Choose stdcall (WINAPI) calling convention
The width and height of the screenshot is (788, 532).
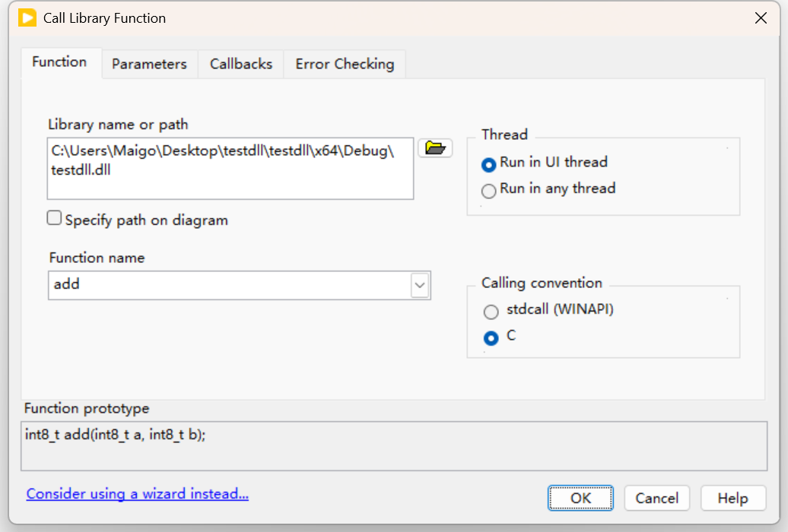click(x=491, y=312)
